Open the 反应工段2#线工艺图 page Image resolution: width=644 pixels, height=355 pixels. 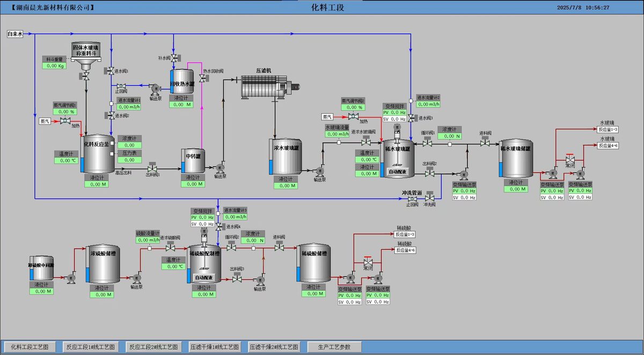[x=153, y=347]
